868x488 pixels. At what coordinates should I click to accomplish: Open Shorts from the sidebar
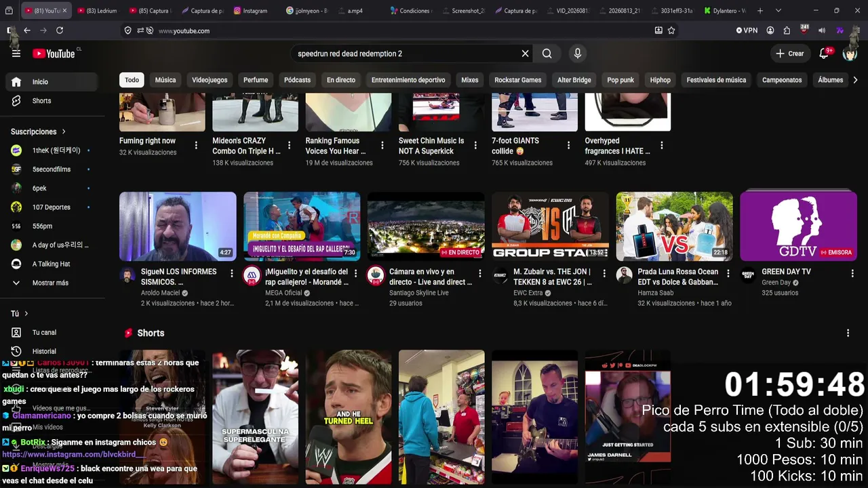point(51,101)
